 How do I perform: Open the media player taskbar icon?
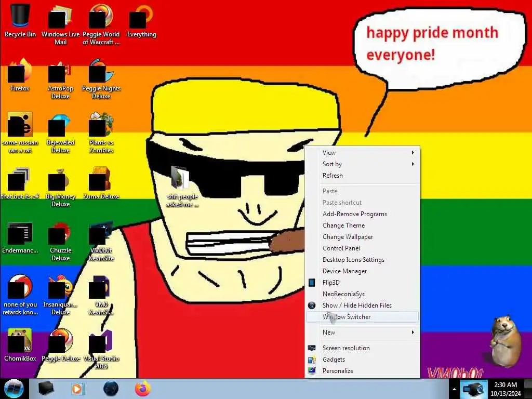tap(77, 389)
